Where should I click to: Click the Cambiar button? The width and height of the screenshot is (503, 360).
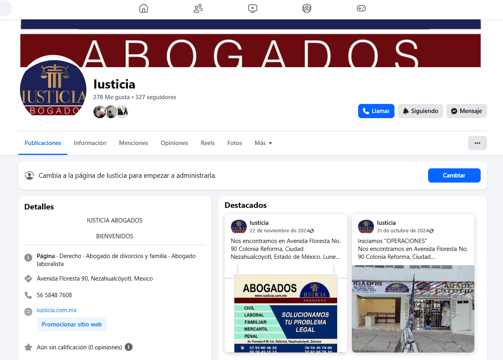pos(454,175)
